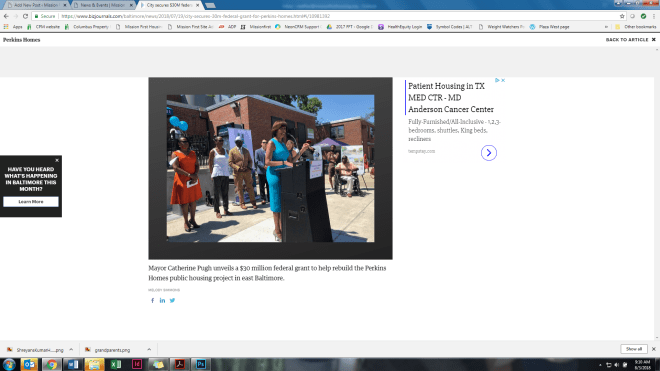
Task: Click Back to Article link
Action: point(631,40)
